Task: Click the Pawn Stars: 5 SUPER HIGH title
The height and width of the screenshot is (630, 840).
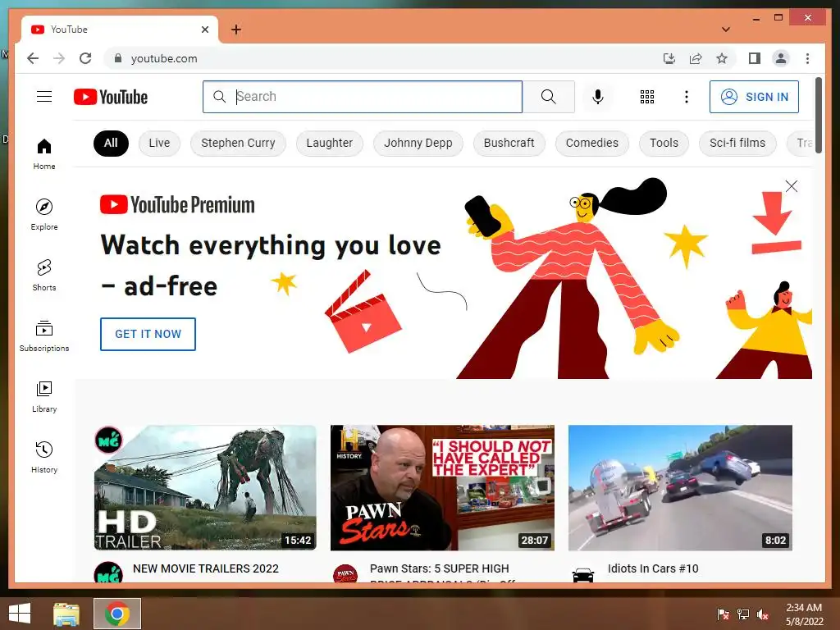Action: [x=440, y=569]
